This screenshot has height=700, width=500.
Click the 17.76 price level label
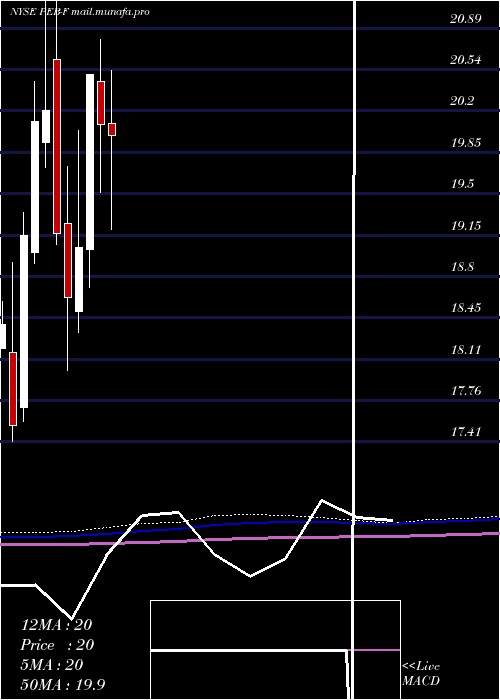[466, 391]
